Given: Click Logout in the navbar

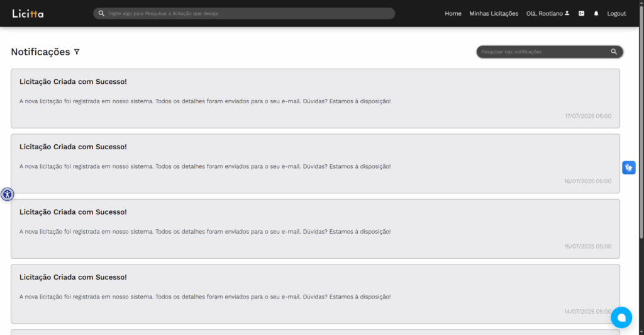Looking at the screenshot, I should pyautogui.click(x=616, y=14).
